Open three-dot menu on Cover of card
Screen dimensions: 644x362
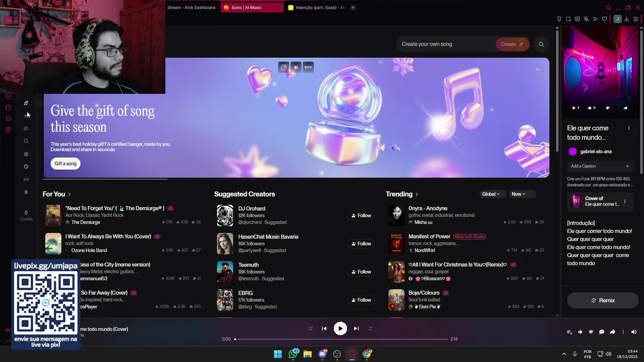pyautogui.click(x=625, y=202)
